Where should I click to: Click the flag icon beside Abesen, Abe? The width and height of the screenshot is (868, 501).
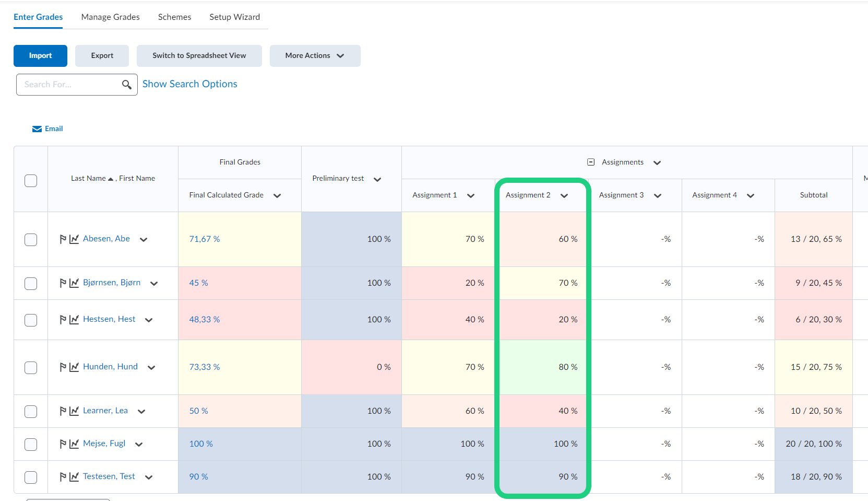point(63,239)
